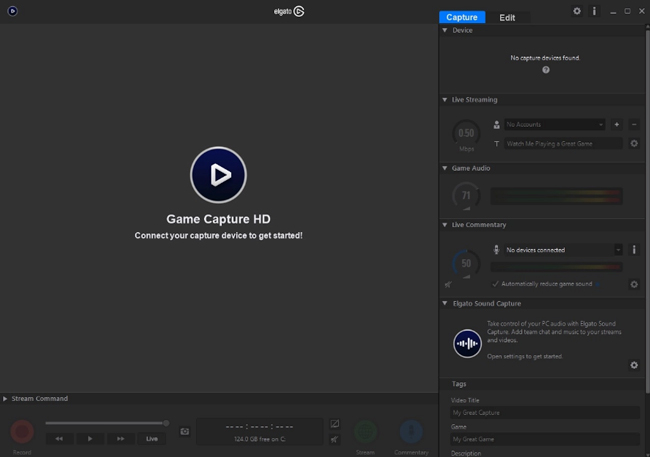Click the Live Commentary level meter
650x457 pixels.
tap(556, 267)
